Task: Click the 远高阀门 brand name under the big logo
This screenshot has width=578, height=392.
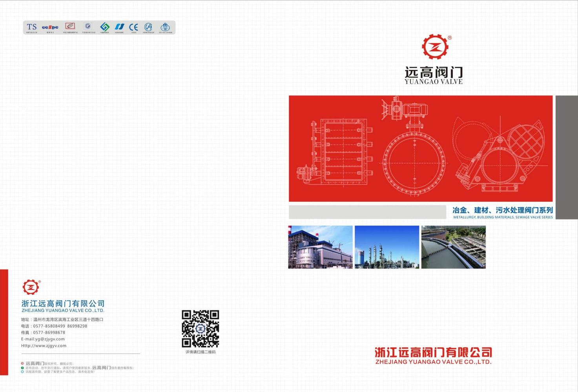Action: click(x=434, y=72)
